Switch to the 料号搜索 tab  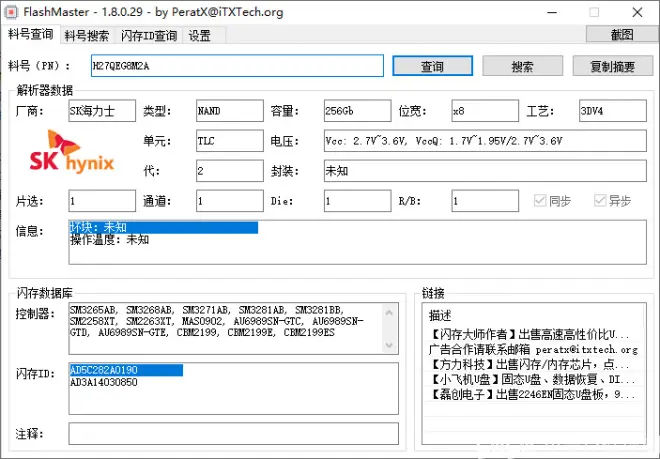pyautogui.click(x=87, y=35)
